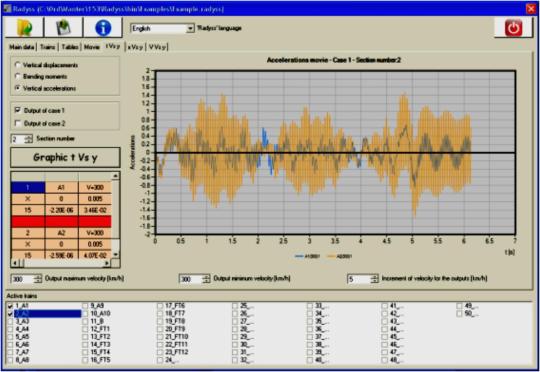This screenshot has width=540, height=372.
Task: Check active train entry 25_
Action: pos(235,306)
